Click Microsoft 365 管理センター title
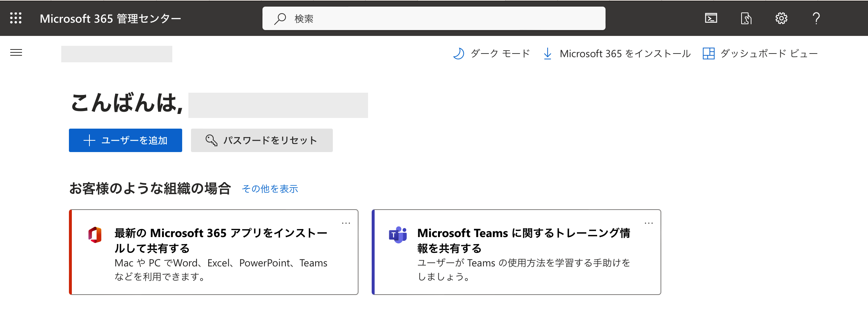This screenshot has height=310, width=868. [x=110, y=18]
